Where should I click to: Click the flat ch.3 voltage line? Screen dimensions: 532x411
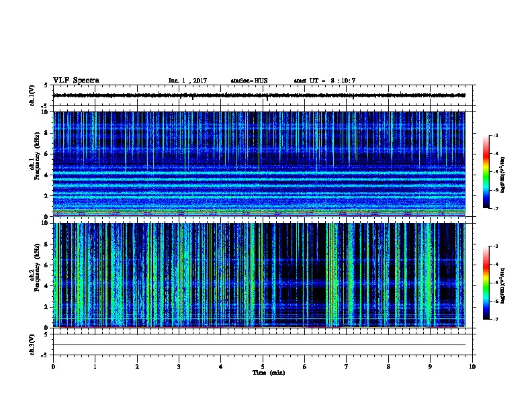(259, 345)
